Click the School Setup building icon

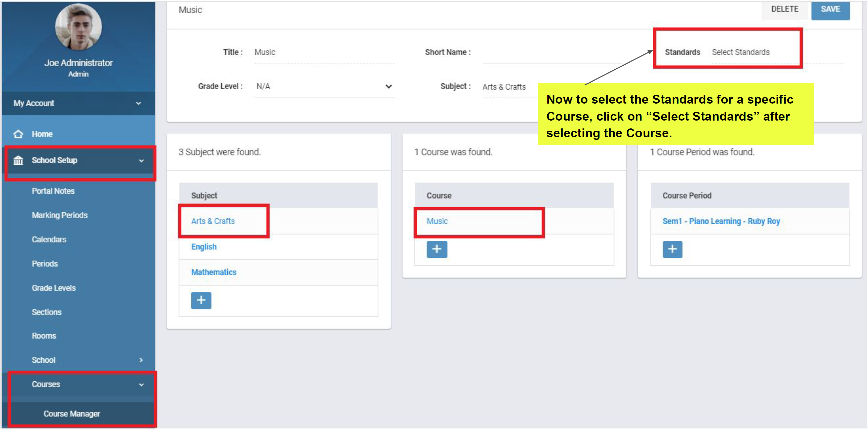pos(18,160)
